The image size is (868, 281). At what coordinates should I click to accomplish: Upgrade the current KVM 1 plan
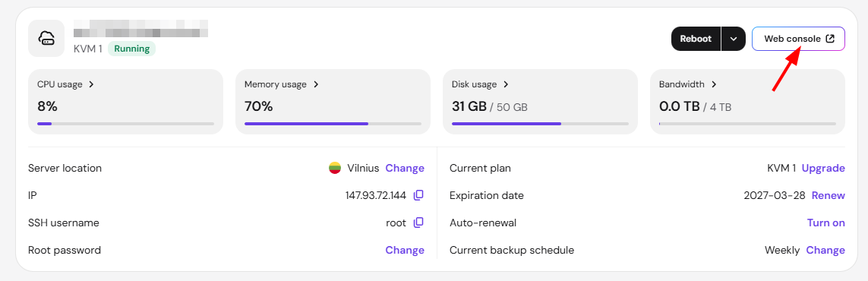(823, 168)
